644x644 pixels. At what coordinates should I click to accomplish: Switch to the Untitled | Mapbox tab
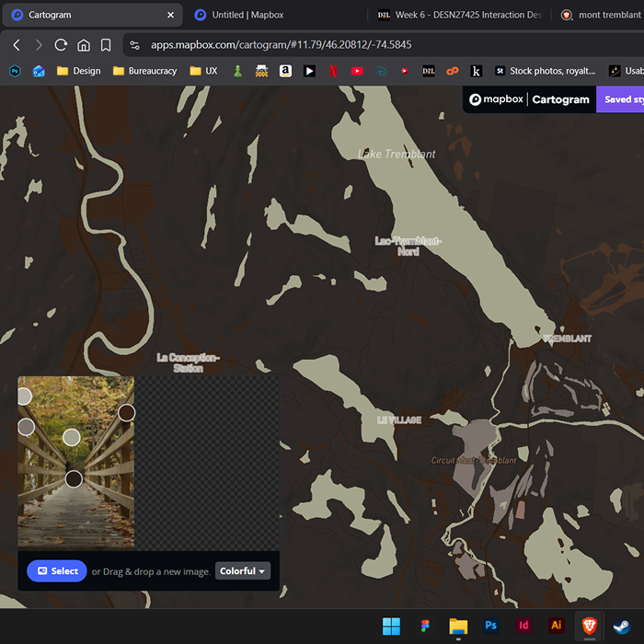coord(247,16)
